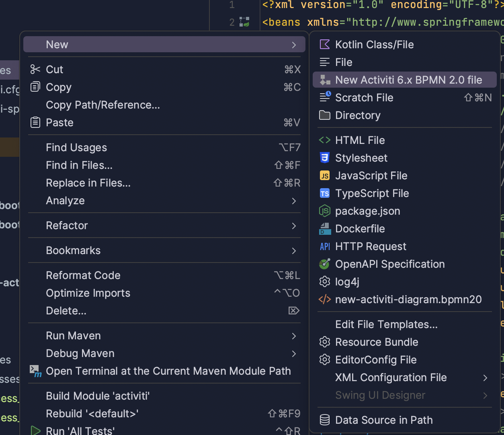Expand the Bookmarks submenu arrow
This screenshot has height=435, width=504.
[294, 250]
